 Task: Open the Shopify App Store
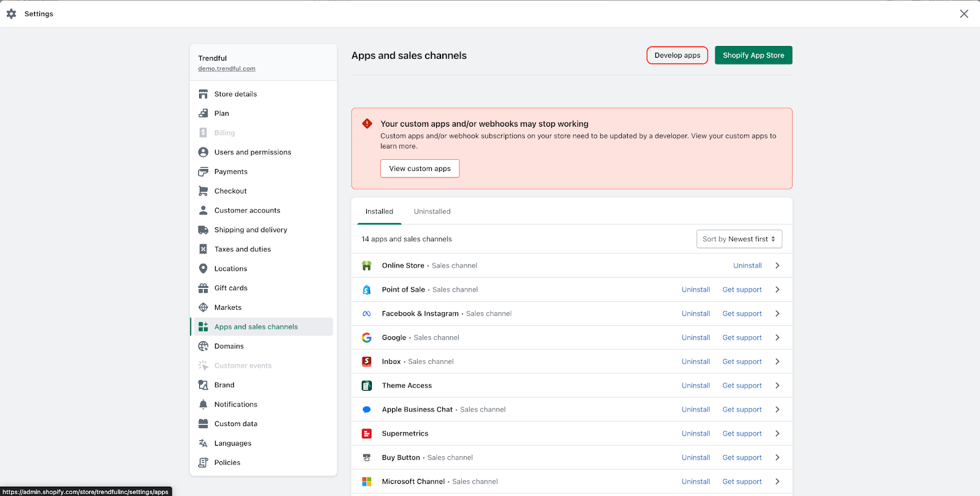point(753,55)
